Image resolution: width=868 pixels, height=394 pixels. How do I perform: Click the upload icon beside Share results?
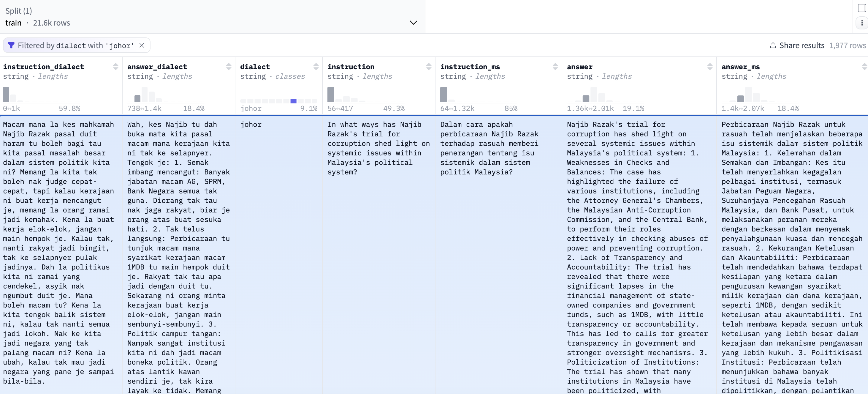click(x=773, y=45)
